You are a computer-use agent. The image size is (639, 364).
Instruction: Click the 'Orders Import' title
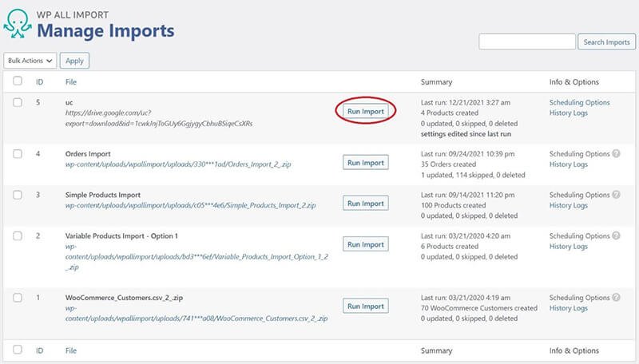pyautogui.click(x=88, y=154)
